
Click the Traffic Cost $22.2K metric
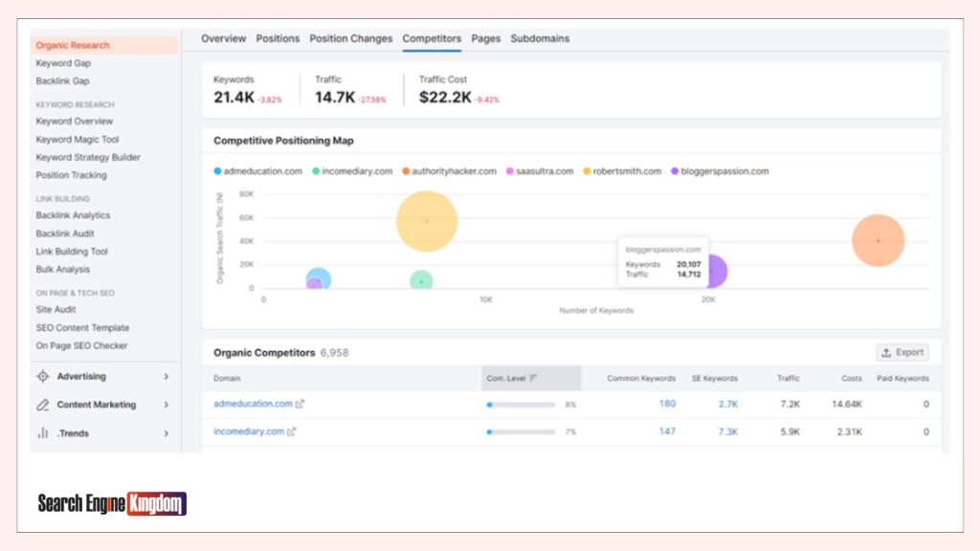[445, 98]
